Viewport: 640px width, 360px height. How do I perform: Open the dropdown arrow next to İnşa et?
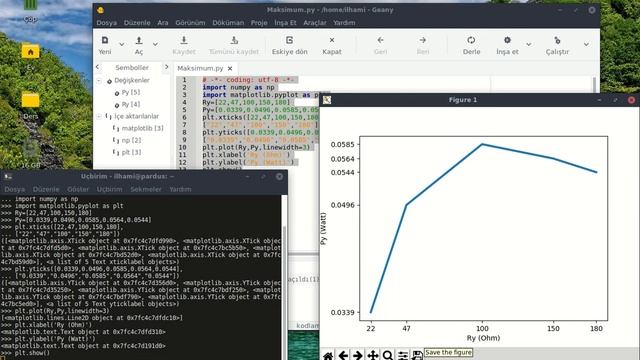pos(529,44)
